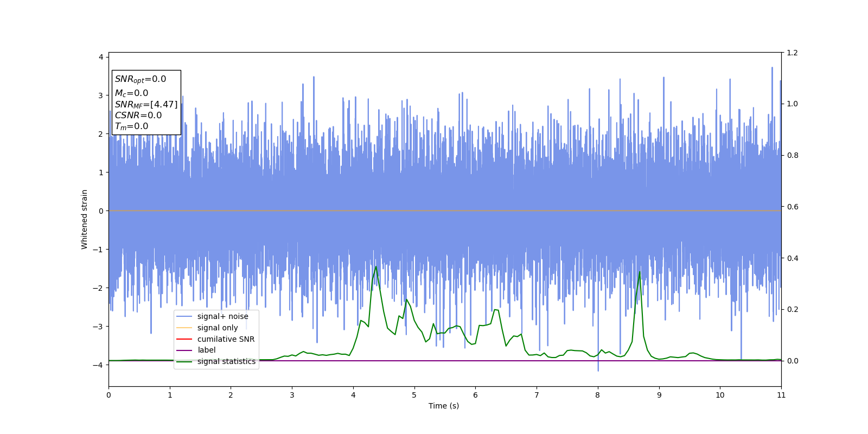Click the x-axis tick label 8
868x434 pixels.
tap(598, 395)
